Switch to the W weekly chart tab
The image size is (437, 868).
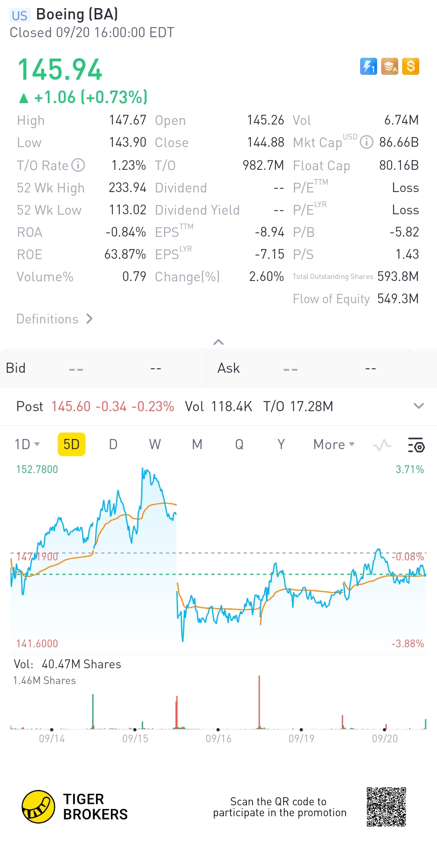155,444
